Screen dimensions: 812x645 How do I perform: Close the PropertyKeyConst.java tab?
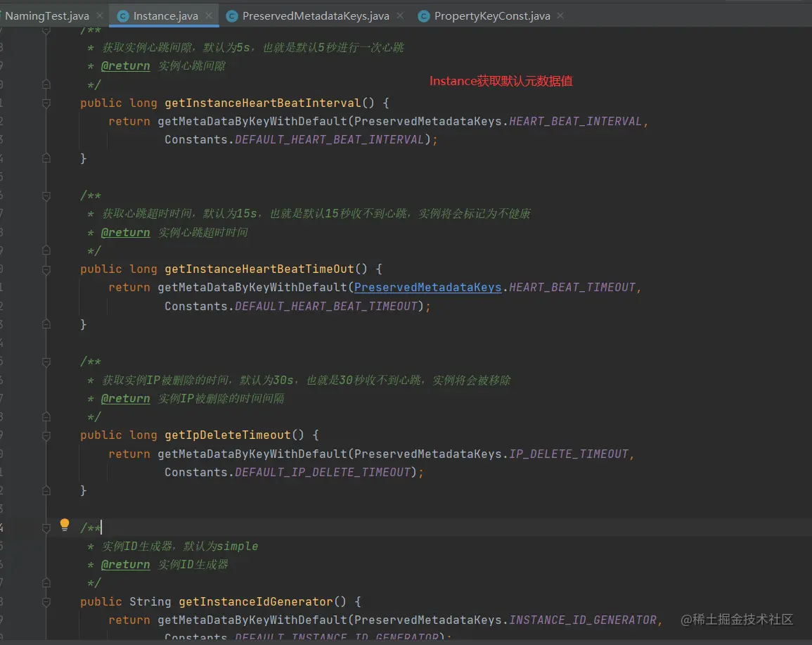[x=560, y=16]
